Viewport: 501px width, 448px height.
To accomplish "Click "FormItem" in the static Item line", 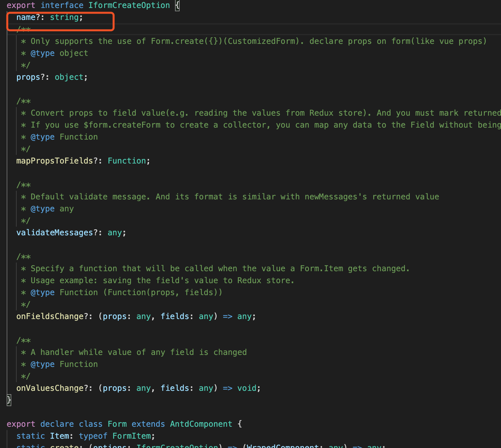I will [x=131, y=436].
